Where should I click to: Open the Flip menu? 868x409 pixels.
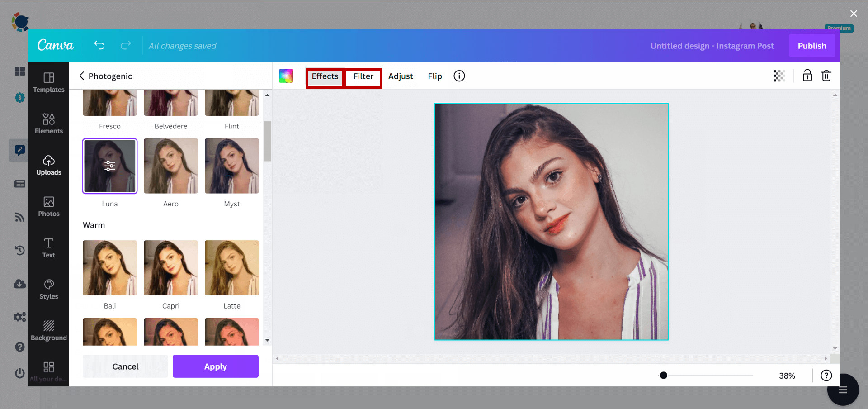434,76
